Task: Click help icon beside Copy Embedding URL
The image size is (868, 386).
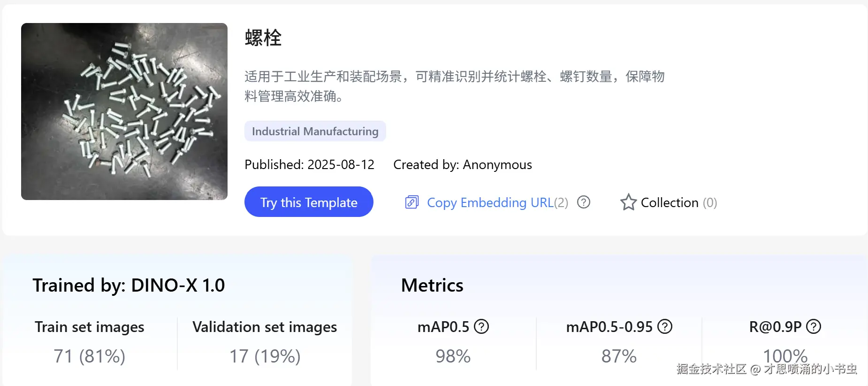Action: pos(583,202)
